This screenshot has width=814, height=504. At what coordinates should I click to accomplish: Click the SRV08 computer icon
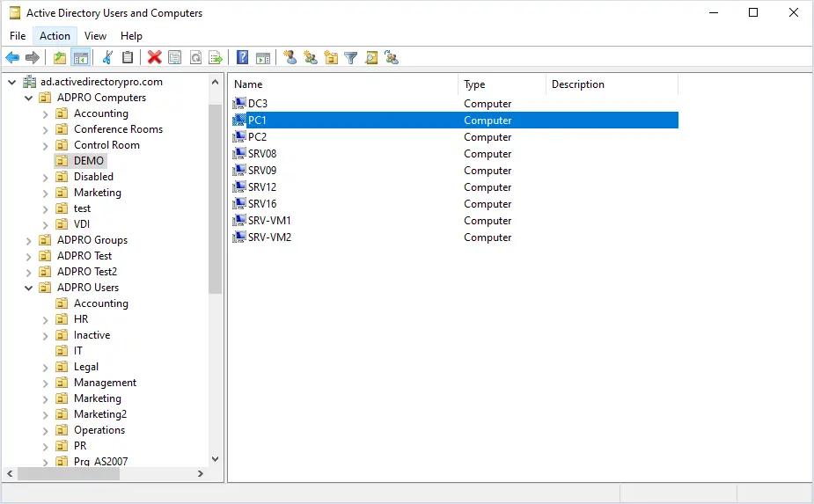click(x=238, y=153)
